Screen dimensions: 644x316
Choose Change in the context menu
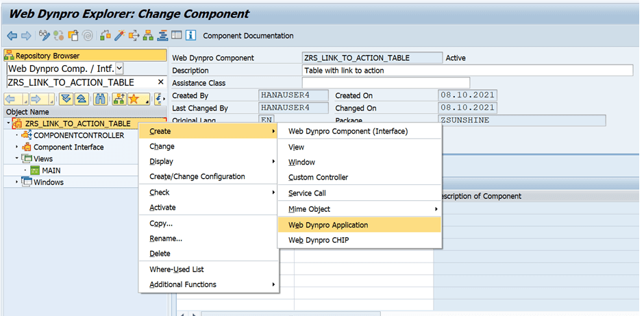[x=208, y=146]
